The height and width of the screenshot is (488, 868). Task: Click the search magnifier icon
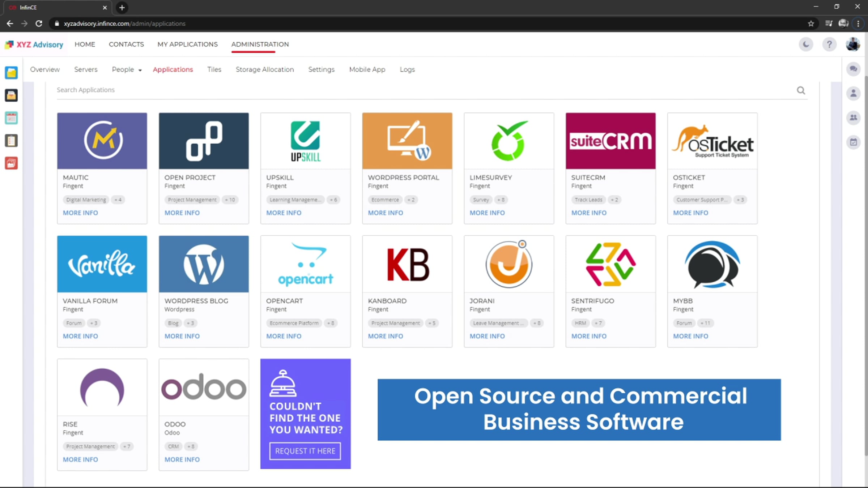[x=801, y=90]
